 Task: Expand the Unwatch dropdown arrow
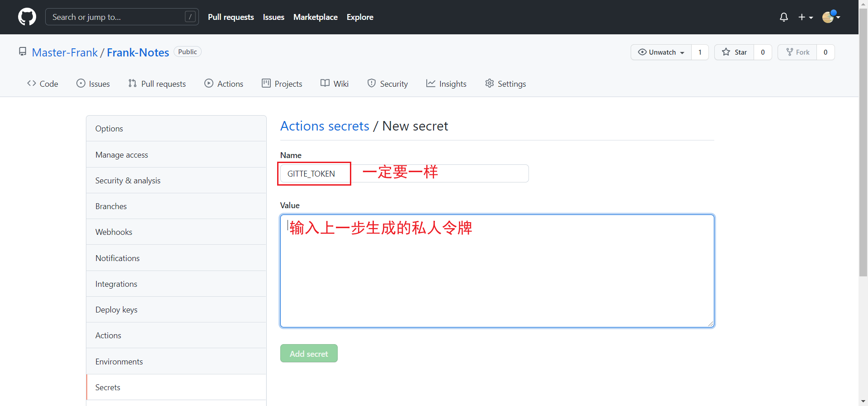coord(682,53)
